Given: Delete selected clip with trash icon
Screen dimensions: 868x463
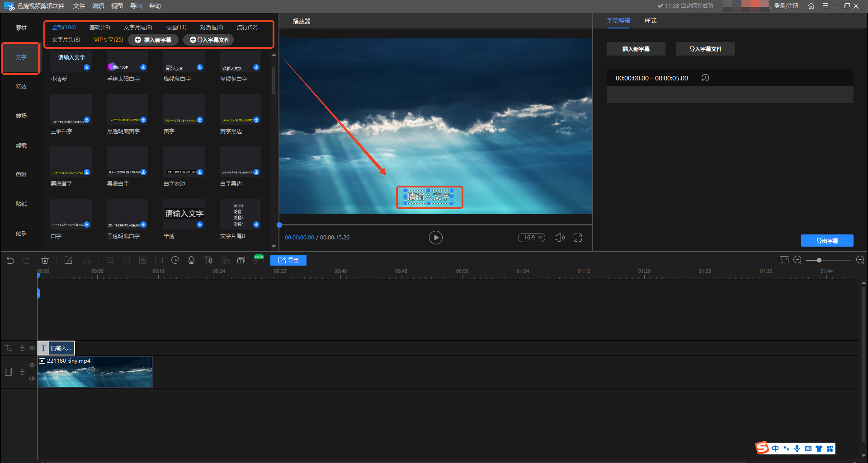Looking at the screenshot, I should click(45, 260).
